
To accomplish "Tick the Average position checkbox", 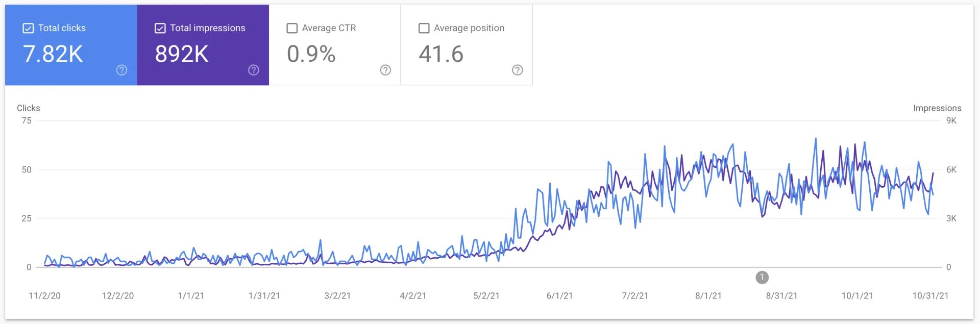I will tap(424, 29).
